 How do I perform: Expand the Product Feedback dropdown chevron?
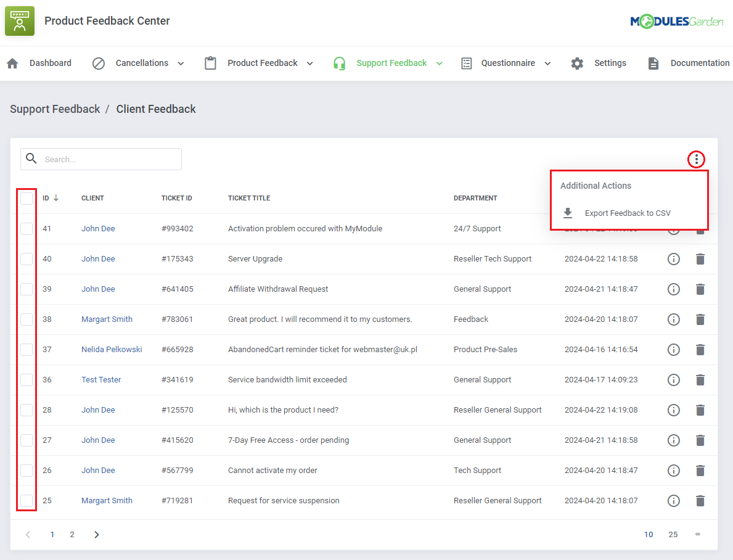click(x=310, y=64)
